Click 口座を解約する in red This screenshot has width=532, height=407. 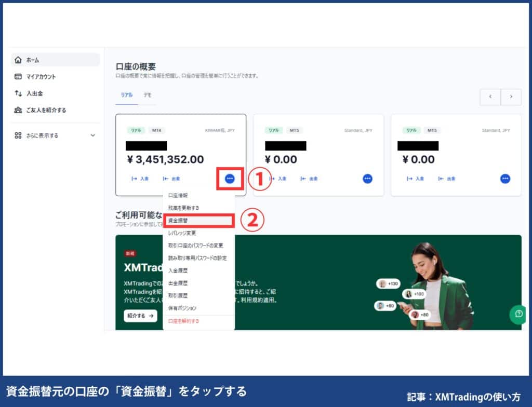tap(183, 321)
